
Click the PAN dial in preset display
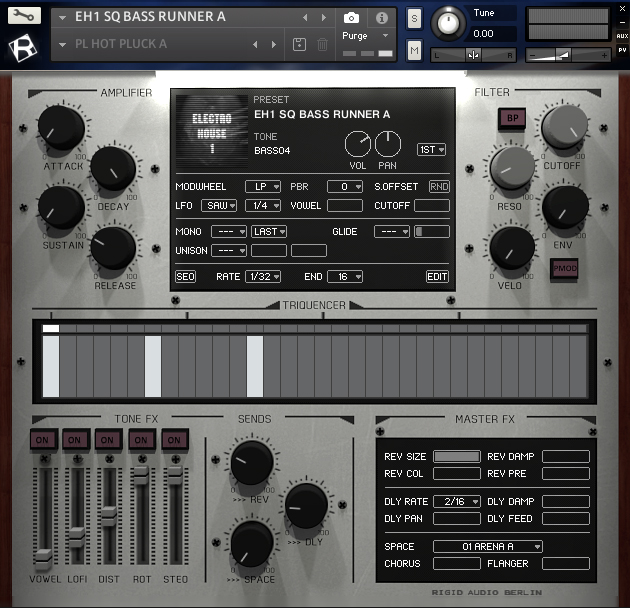tap(388, 144)
